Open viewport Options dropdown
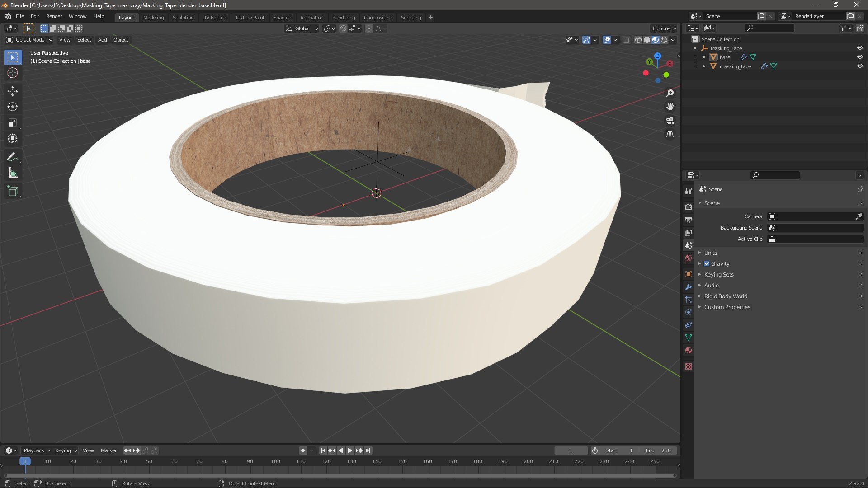The width and height of the screenshot is (868, 488). click(x=664, y=28)
